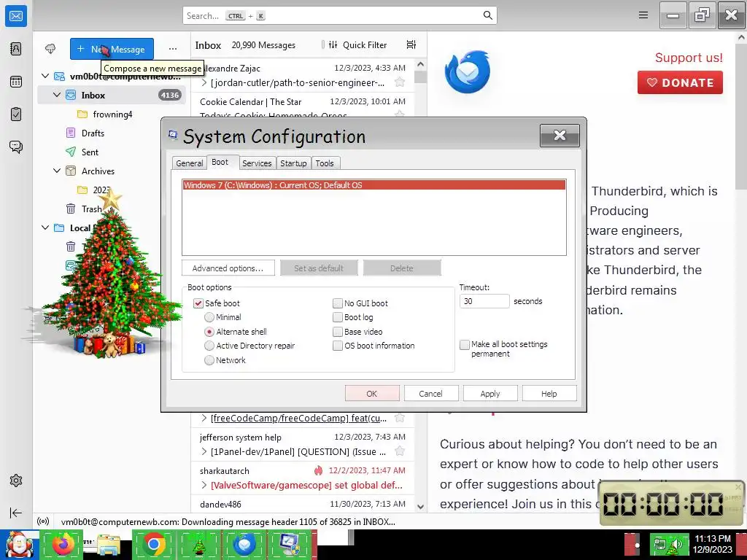
Task: Star the freeCodeCamp feat message
Action: click(x=400, y=418)
